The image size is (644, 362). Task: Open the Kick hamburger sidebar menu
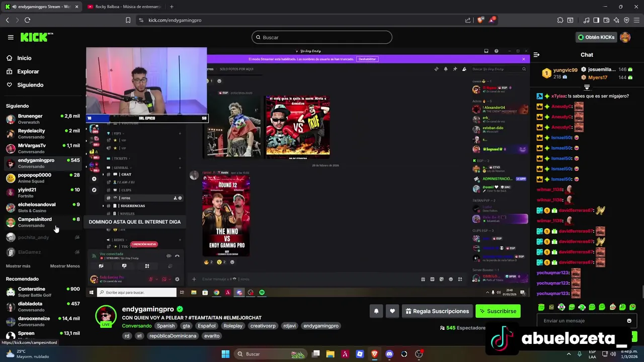[11, 37]
